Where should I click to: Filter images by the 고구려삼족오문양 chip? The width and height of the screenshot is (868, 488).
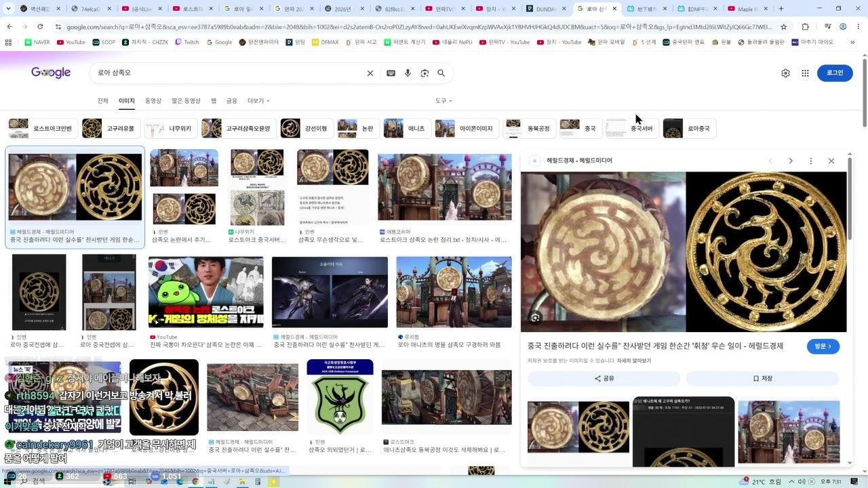[238, 128]
